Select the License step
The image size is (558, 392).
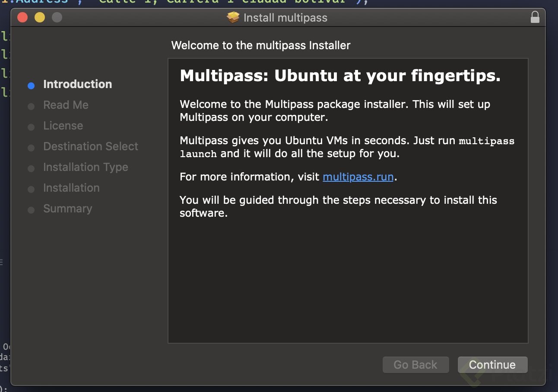click(63, 126)
